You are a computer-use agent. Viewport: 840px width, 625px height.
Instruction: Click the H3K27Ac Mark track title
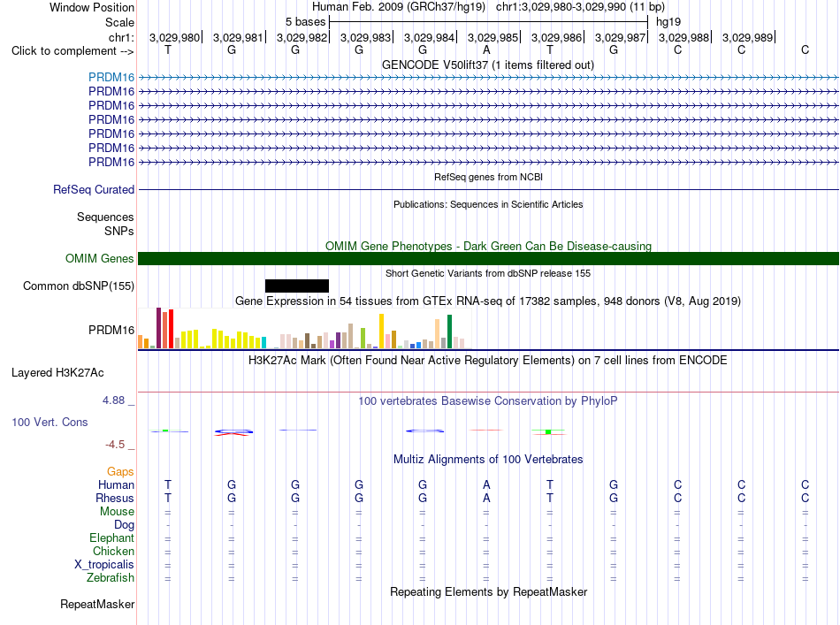tap(487, 360)
